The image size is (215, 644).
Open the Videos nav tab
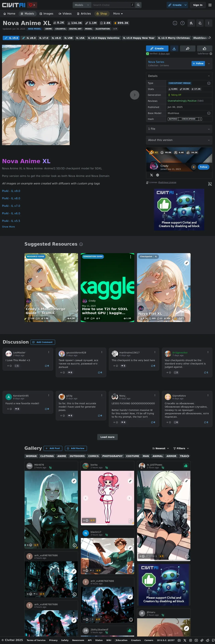pyautogui.click(x=65, y=14)
